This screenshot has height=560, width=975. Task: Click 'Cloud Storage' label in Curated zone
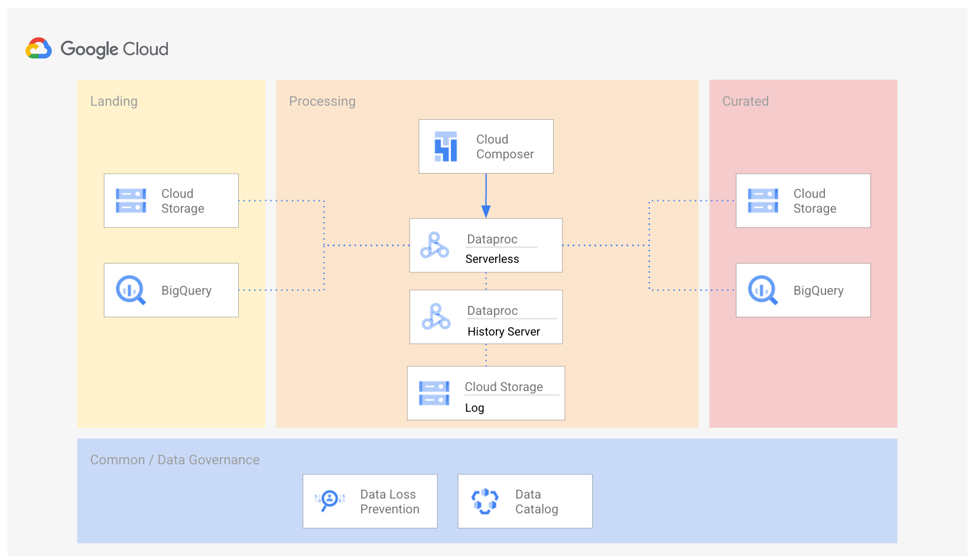(x=815, y=201)
